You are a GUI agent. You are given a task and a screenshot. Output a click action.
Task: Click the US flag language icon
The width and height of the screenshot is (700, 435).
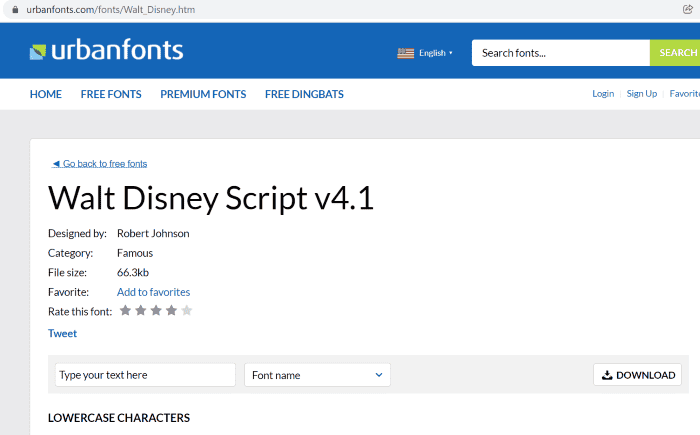(x=405, y=53)
